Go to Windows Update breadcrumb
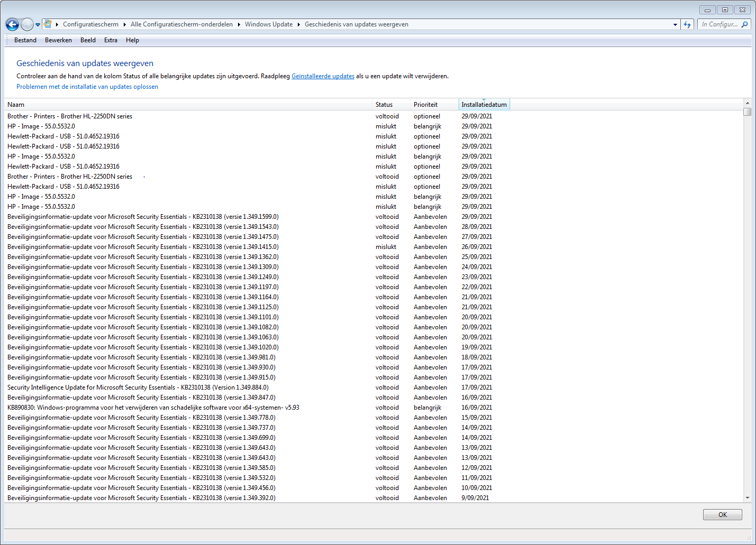 click(x=269, y=24)
